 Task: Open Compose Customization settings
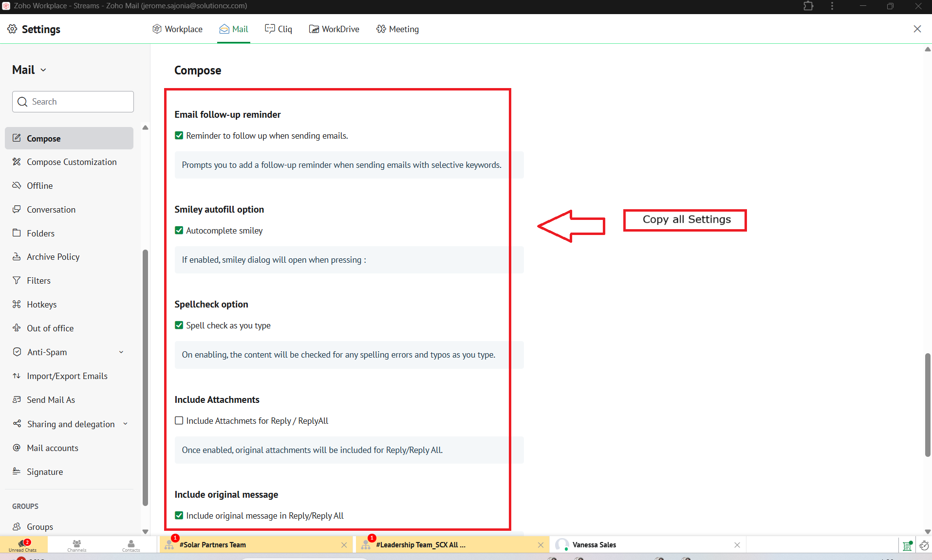click(72, 162)
